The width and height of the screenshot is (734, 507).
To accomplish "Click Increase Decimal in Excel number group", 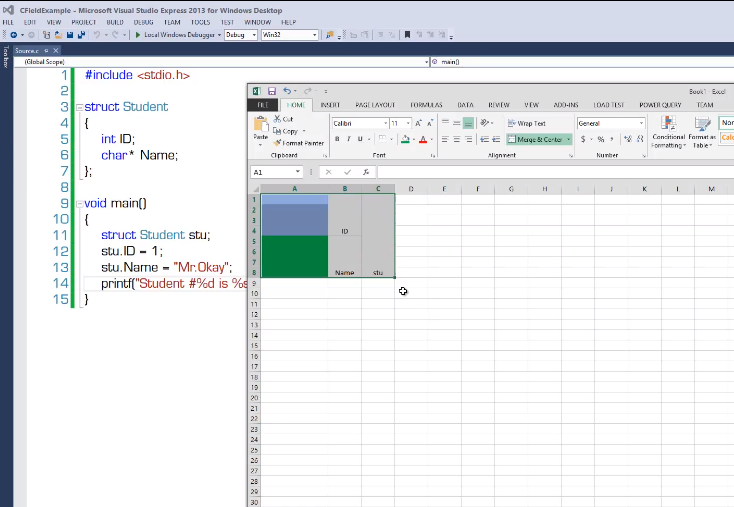I will [x=628, y=139].
